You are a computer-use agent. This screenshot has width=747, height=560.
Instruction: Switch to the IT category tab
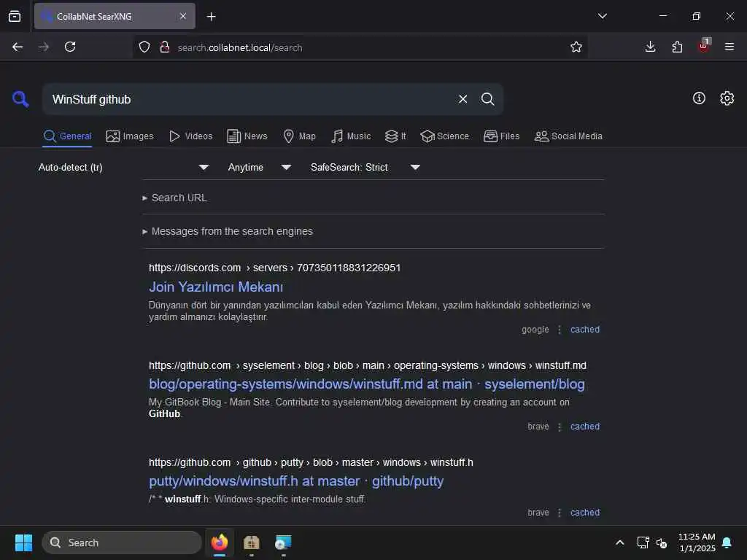coord(395,136)
